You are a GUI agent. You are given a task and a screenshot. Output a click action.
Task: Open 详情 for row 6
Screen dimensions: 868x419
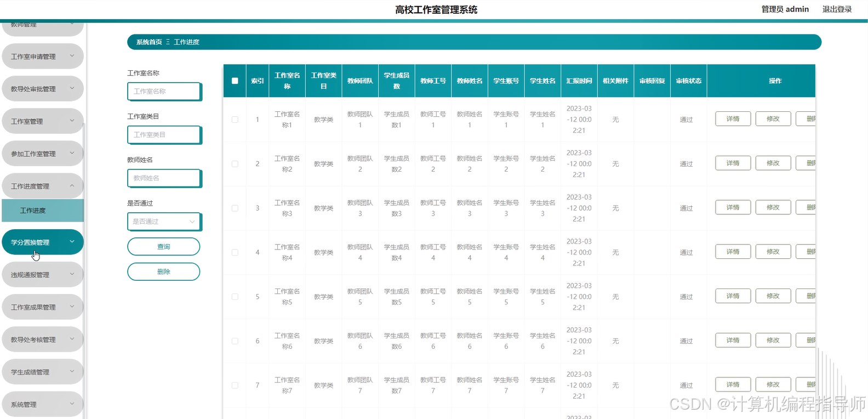tap(733, 341)
